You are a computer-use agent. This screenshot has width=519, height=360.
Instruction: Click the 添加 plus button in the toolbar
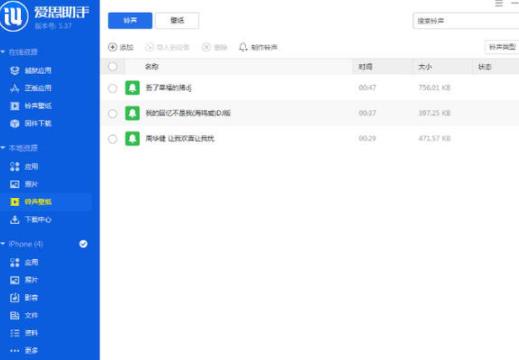click(121, 47)
